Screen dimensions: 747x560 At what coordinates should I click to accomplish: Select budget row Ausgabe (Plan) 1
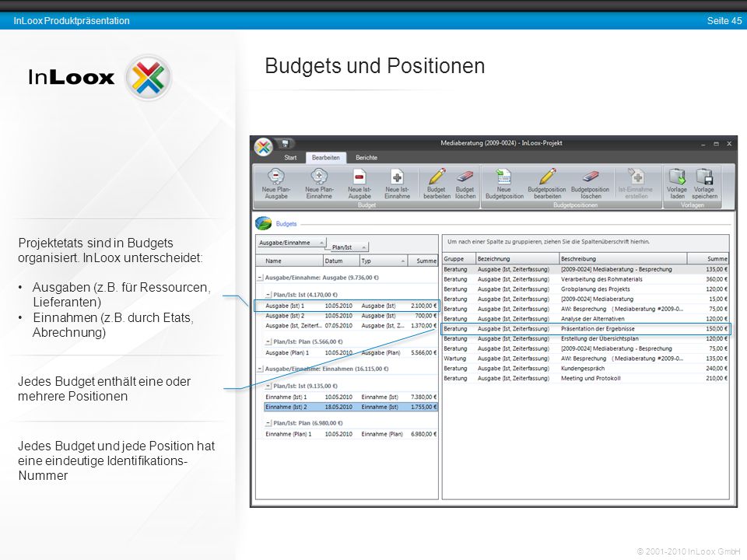351,353
